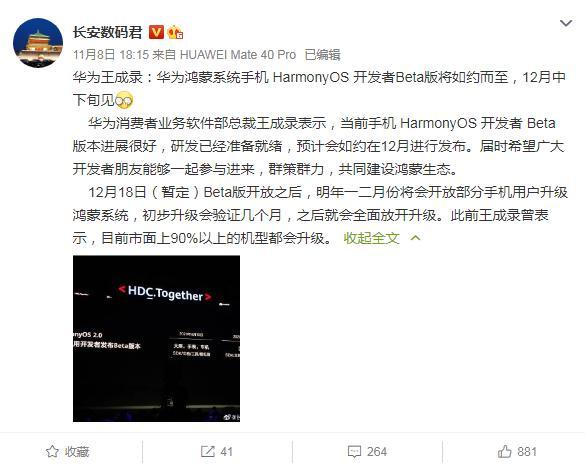
Task: Click the 已编辑 edited label
Action: [x=322, y=55]
